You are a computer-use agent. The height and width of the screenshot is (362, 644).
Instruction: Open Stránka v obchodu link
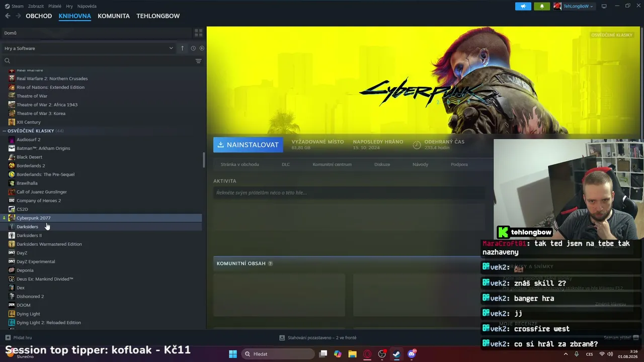click(x=240, y=164)
